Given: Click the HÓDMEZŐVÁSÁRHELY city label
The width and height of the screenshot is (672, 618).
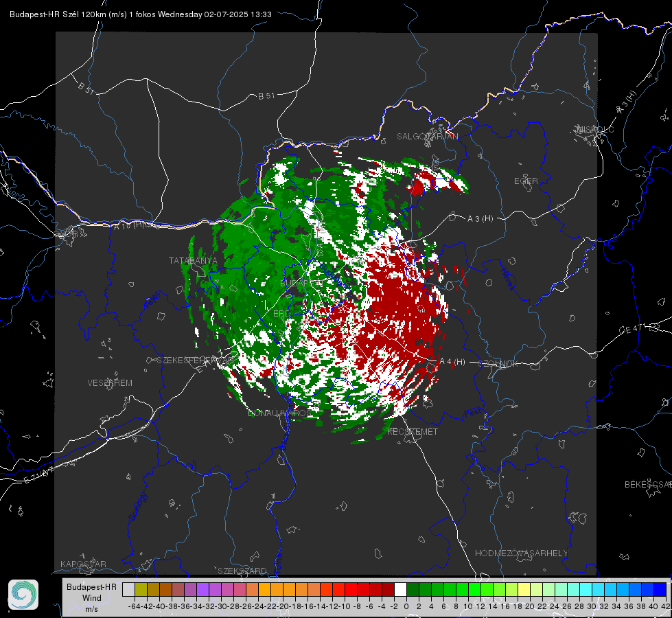Looking at the screenshot, I should [x=521, y=553].
